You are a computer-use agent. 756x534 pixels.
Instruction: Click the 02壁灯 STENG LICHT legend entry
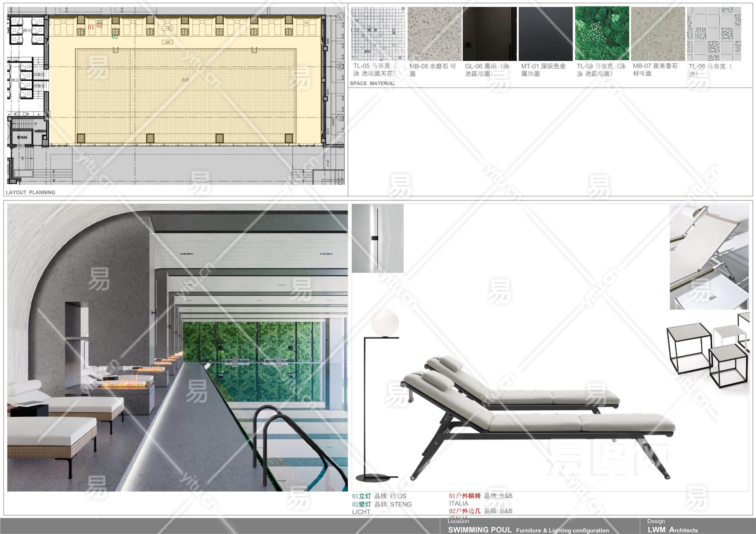point(381,504)
